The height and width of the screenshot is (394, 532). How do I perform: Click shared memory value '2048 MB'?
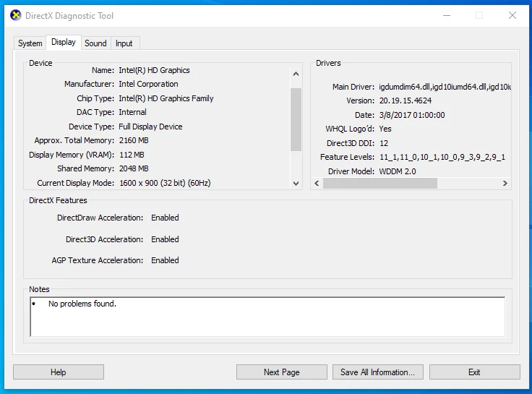pos(134,168)
